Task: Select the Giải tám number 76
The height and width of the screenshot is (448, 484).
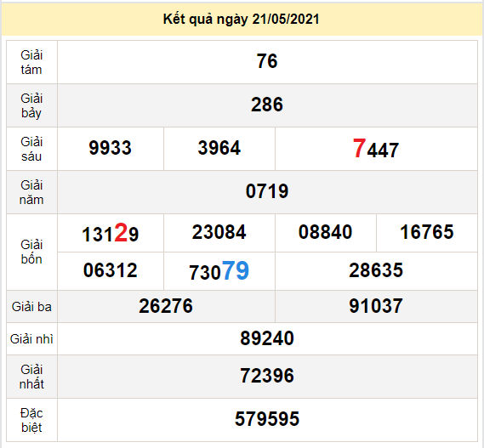Action: (267, 61)
